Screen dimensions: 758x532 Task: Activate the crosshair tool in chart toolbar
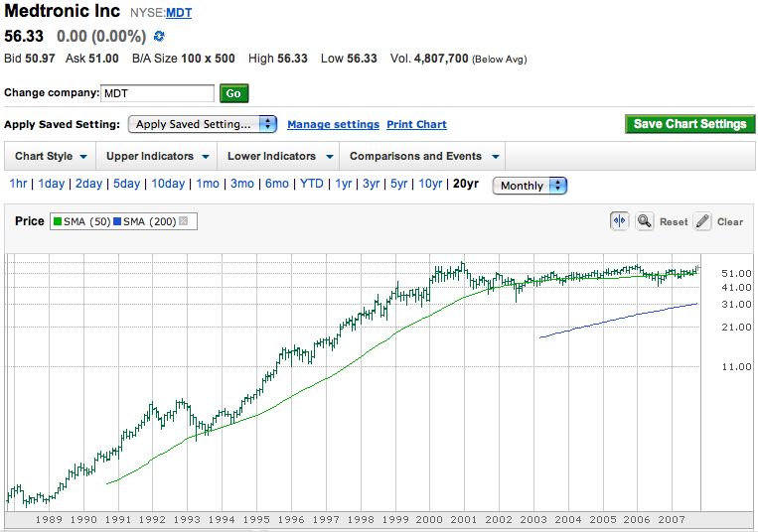pos(619,221)
